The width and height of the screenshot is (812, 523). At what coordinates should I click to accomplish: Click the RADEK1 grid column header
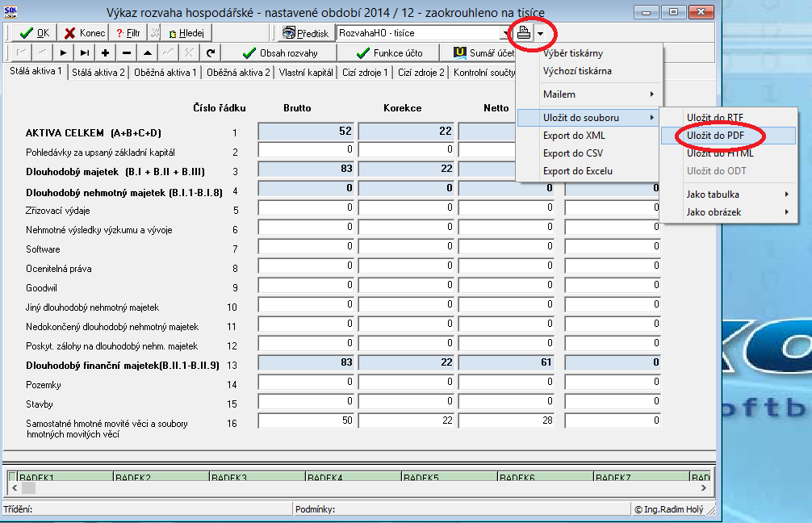coord(65,476)
